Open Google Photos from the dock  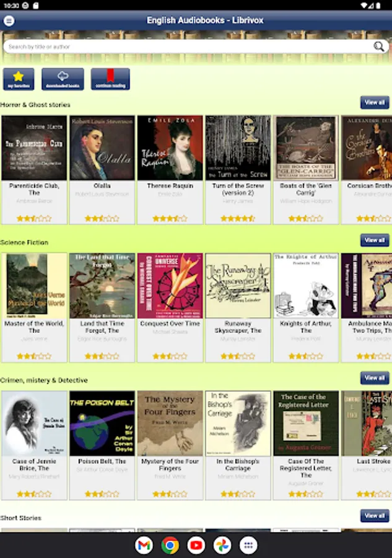pyautogui.click(x=222, y=545)
